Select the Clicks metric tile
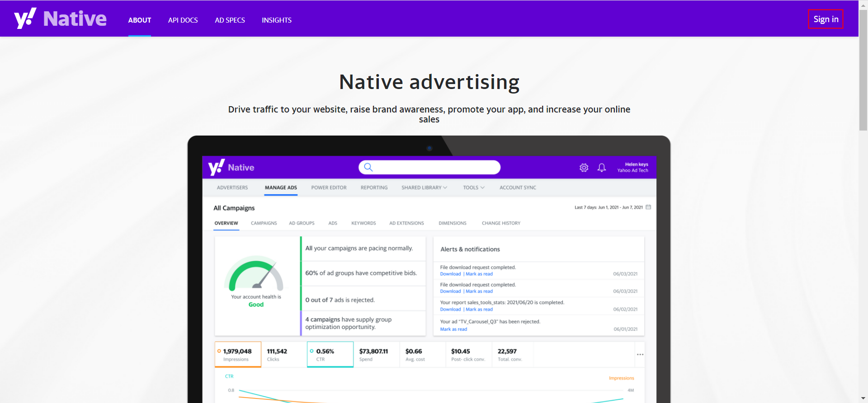 point(284,355)
